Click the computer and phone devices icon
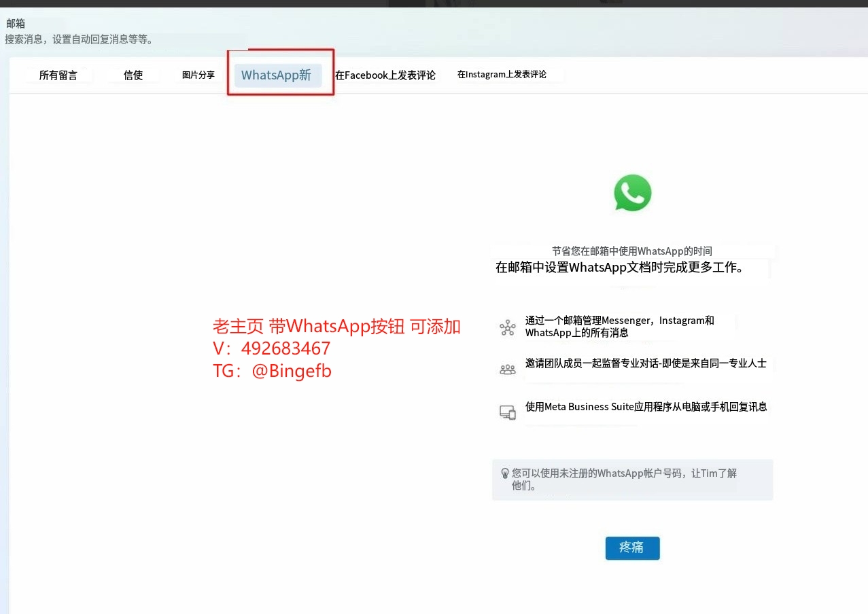 tap(507, 412)
